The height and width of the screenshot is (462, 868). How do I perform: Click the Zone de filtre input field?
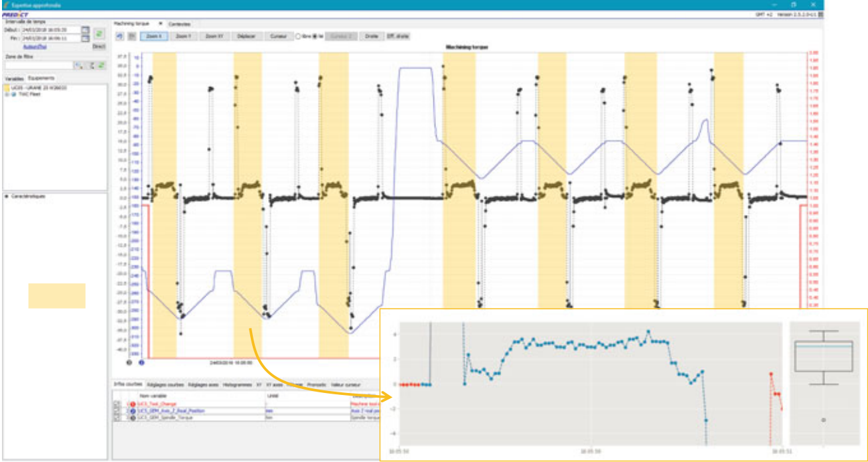37,65
